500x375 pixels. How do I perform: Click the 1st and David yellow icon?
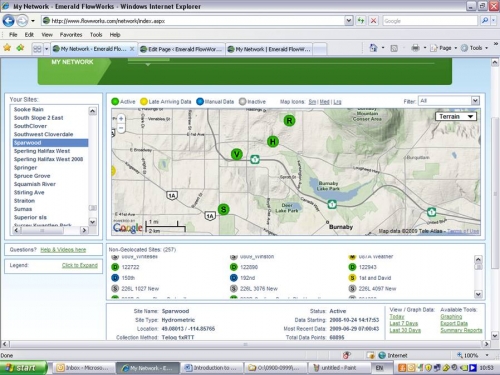[352, 278]
